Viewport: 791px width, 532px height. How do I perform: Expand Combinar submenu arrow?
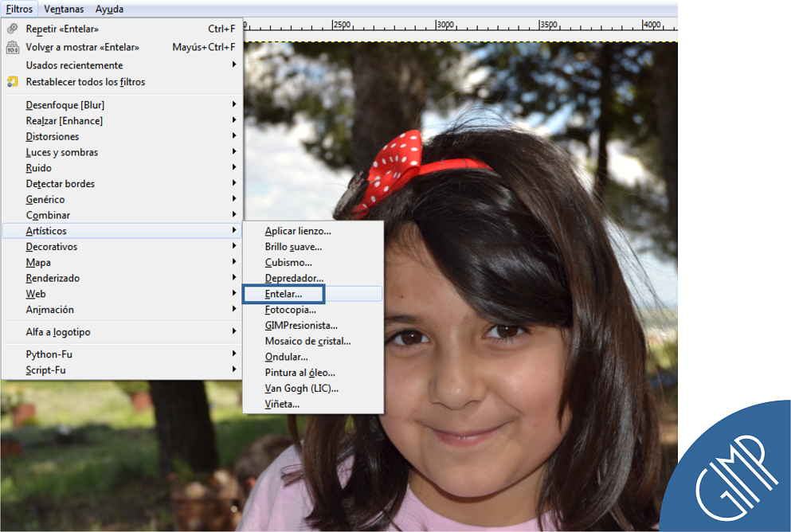[x=234, y=214]
